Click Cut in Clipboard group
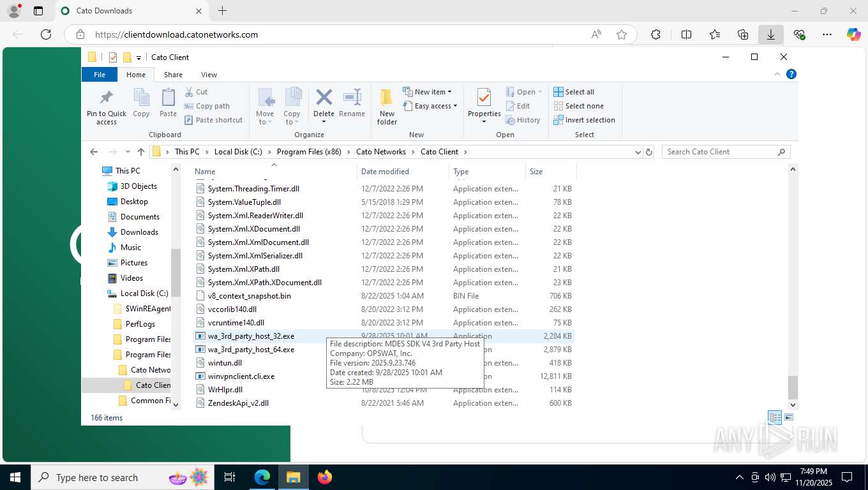This screenshot has height=490, width=868. (x=196, y=92)
